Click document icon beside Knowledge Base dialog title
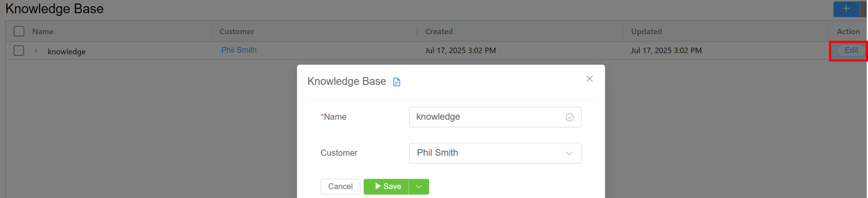Screen dimensions: 868x198 [396, 82]
